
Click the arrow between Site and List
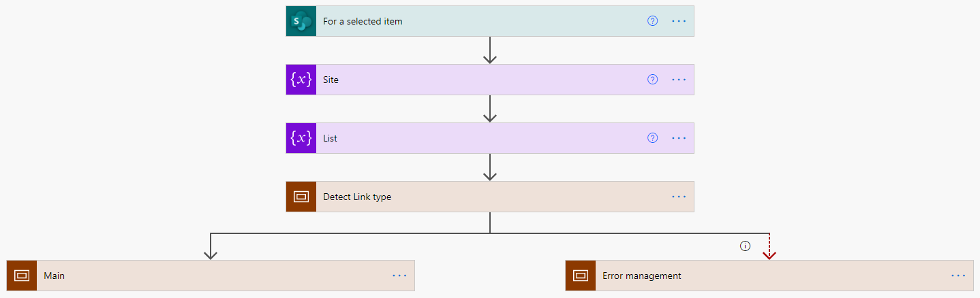coord(489,109)
